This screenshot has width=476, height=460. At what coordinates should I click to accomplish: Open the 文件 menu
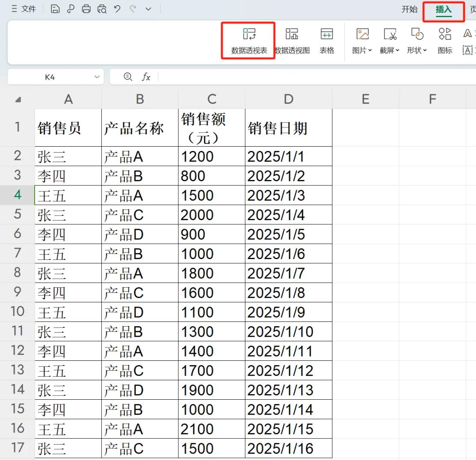tap(24, 9)
